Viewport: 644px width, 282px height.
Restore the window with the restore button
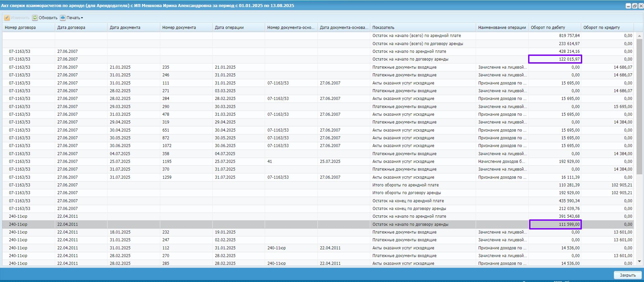635,6
